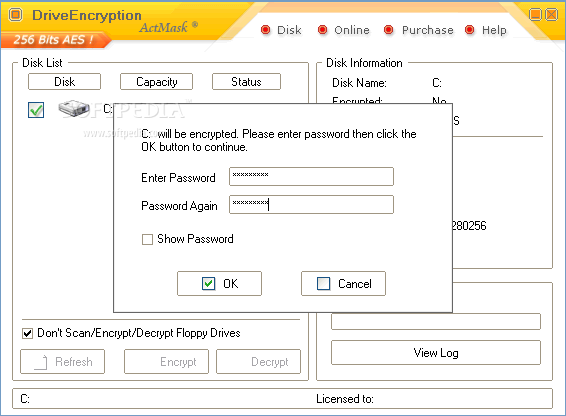Image resolution: width=566 pixels, height=416 pixels.
Task: Click the '256 Bits AES !' banner
Action: point(53,39)
